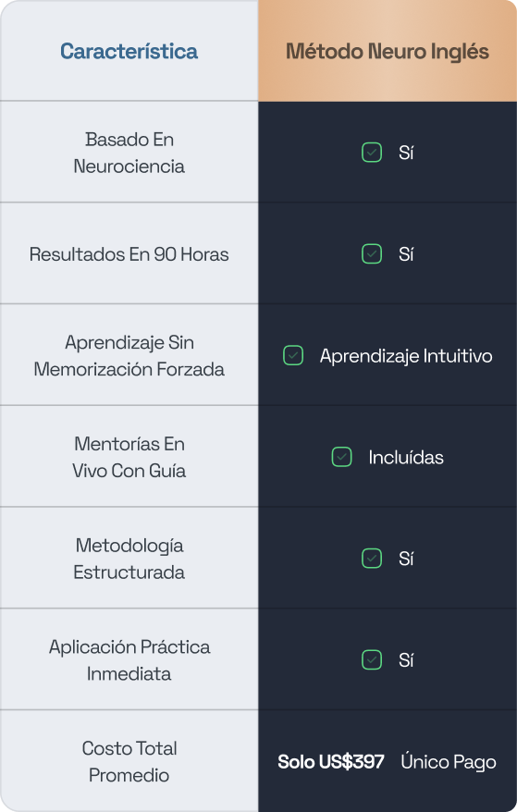
Task: Click the Metodología Estructurada label
Action: (x=129, y=559)
